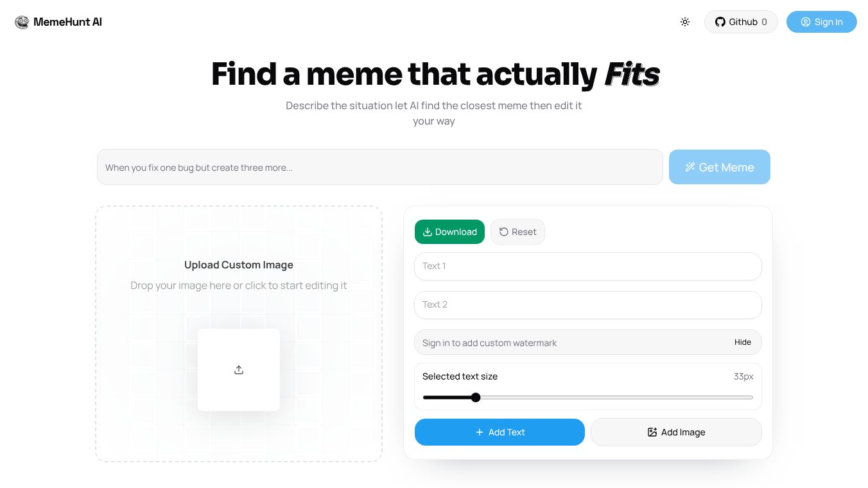Click the reset arrow icon on Reset button
Screen dimensions: 868x488
(x=504, y=232)
